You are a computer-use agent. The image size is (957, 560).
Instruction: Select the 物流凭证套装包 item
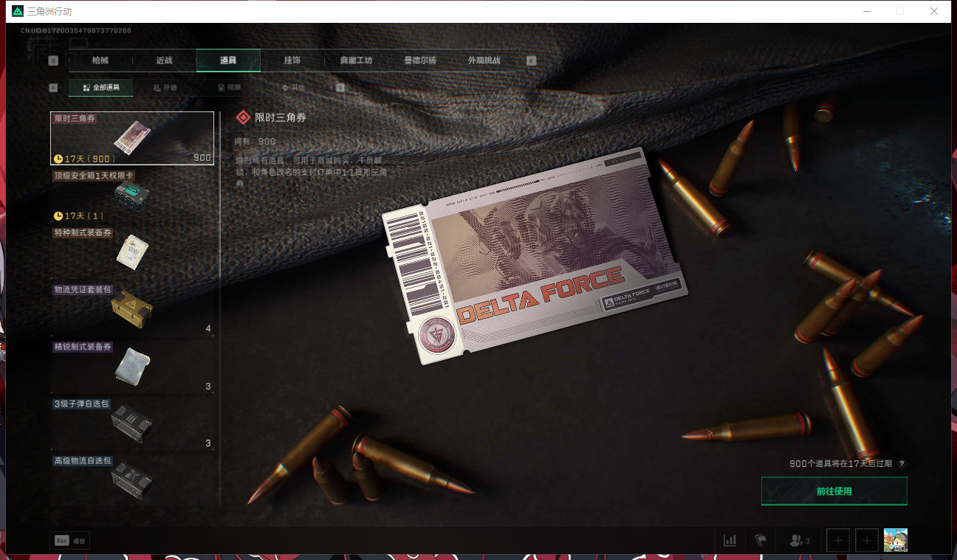[132, 310]
